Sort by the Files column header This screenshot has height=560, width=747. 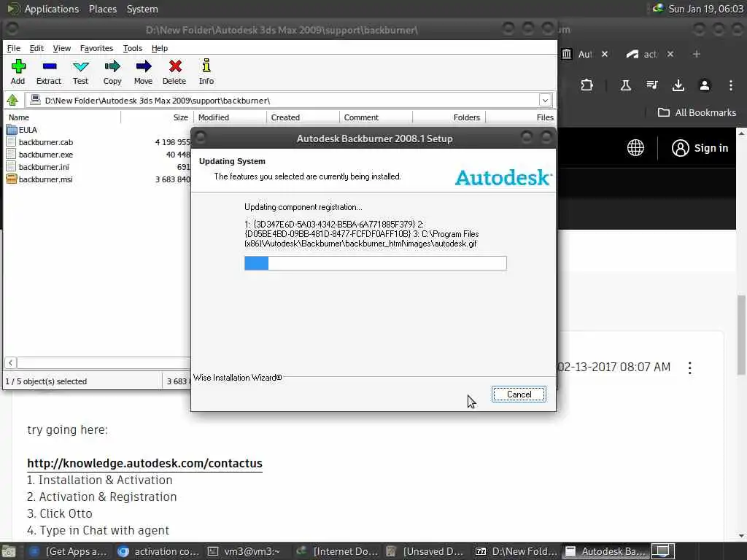coord(521,117)
